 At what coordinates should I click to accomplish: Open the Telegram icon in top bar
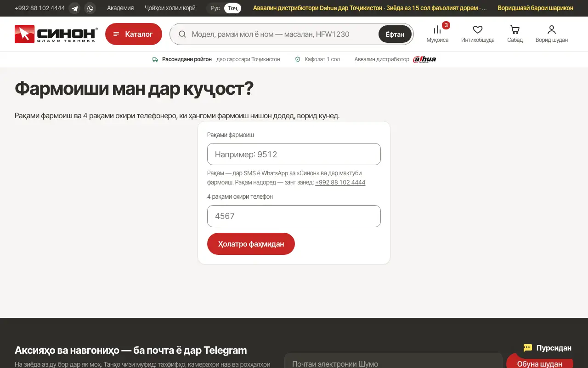74,8
